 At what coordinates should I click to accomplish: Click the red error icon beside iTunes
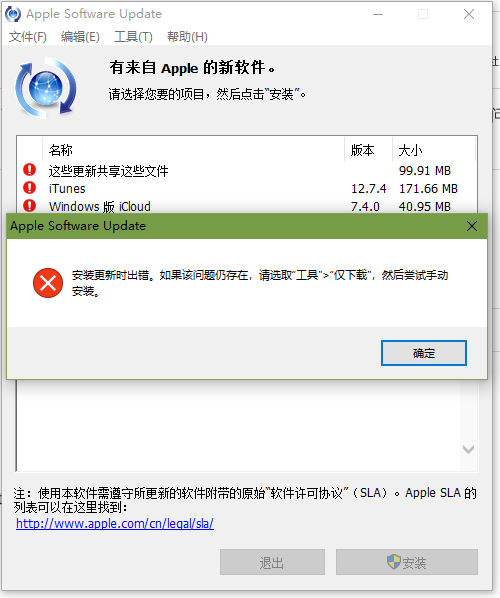click(x=29, y=188)
